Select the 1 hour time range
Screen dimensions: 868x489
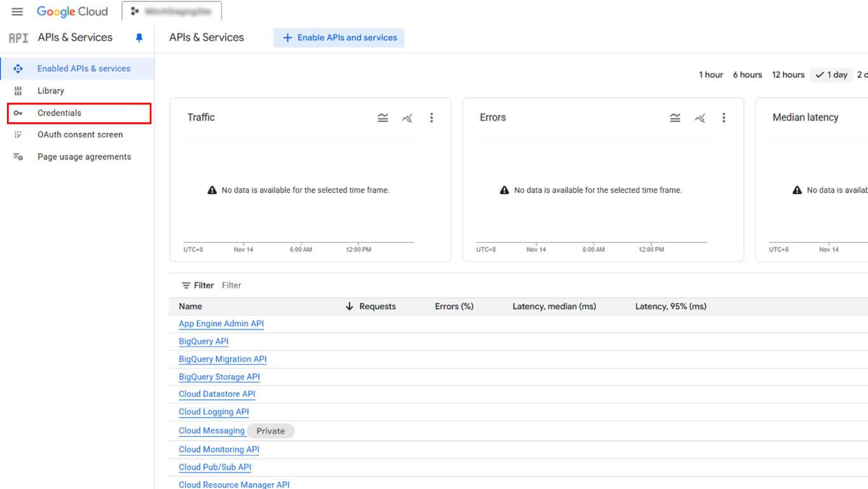[x=710, y=75]
